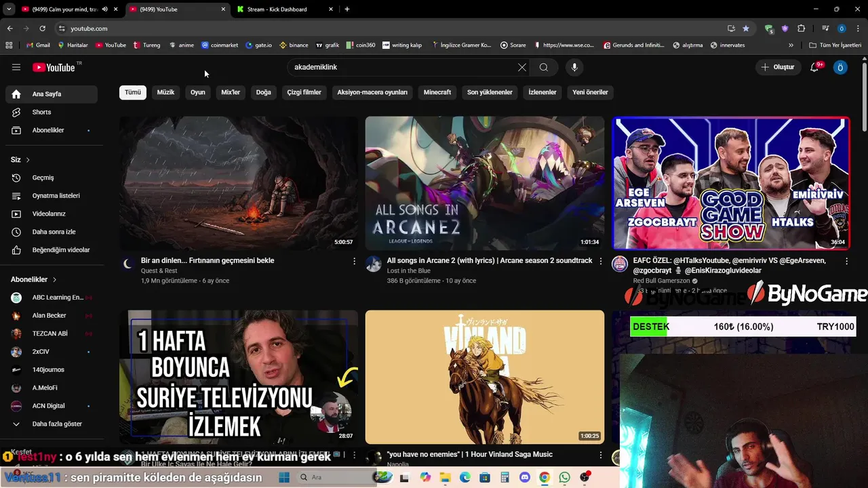The image size is (868, 488).
Task: Open the notifications bell
Action: pos(816,67)
